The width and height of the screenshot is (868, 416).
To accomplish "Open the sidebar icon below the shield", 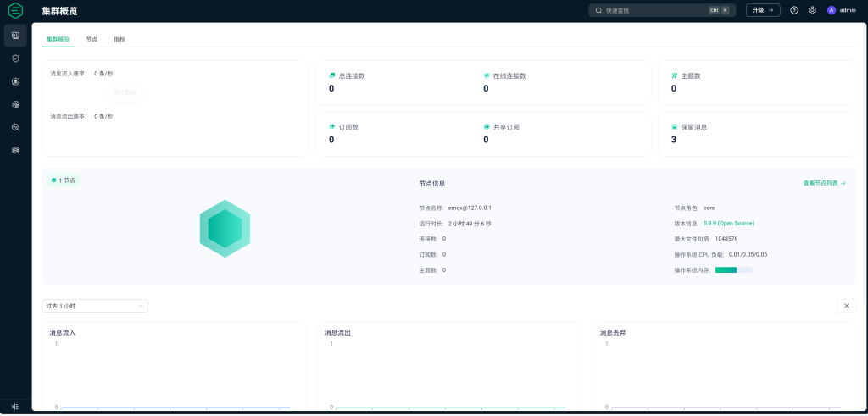I will tap(15, 81).
